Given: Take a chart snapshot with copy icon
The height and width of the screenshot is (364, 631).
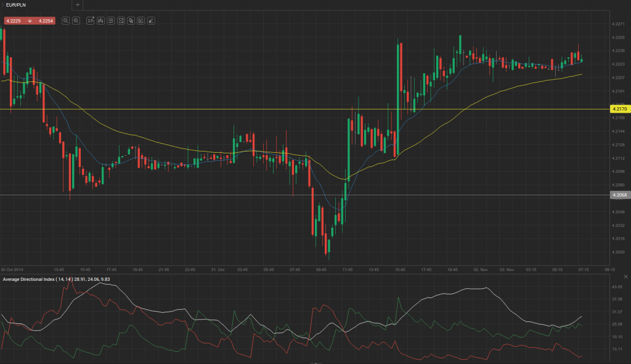Looking at the screenshot, I should [129, 20].
